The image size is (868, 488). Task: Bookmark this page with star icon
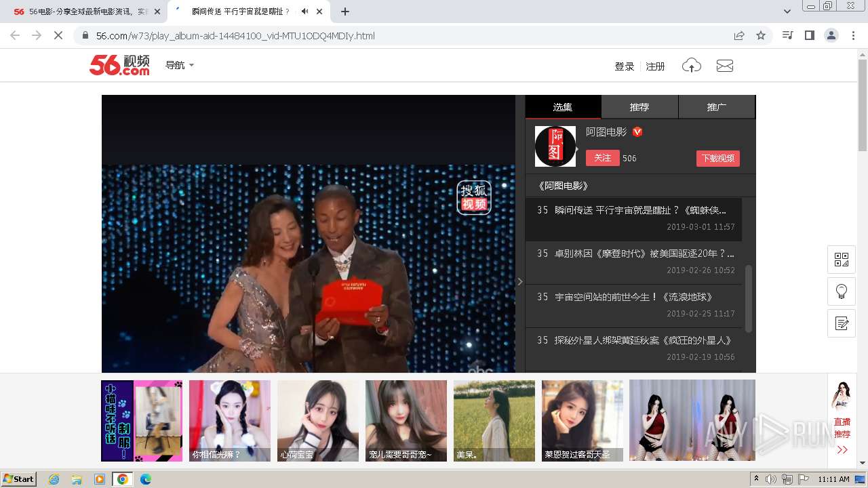click(x=761, y=35)
